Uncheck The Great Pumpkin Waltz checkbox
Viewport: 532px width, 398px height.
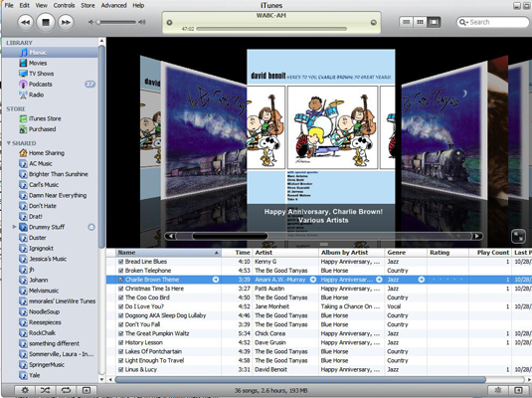(120, 333)
